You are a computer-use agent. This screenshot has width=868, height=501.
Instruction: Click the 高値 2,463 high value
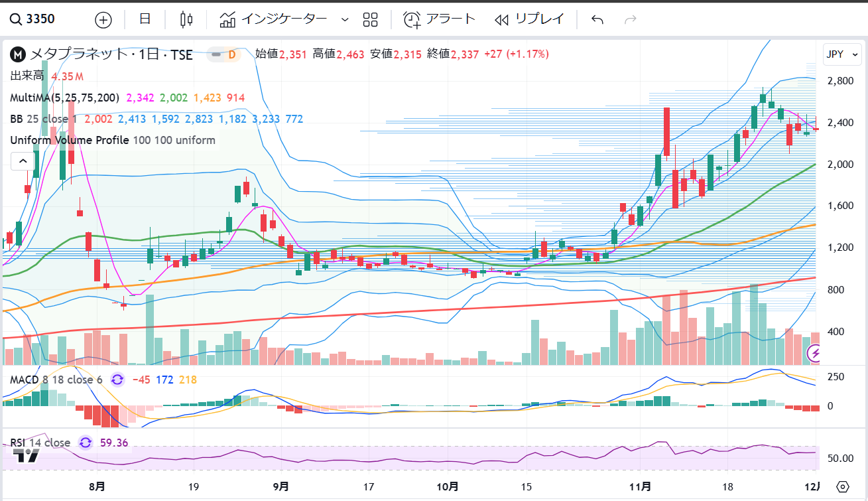click(x=338, y=54)
